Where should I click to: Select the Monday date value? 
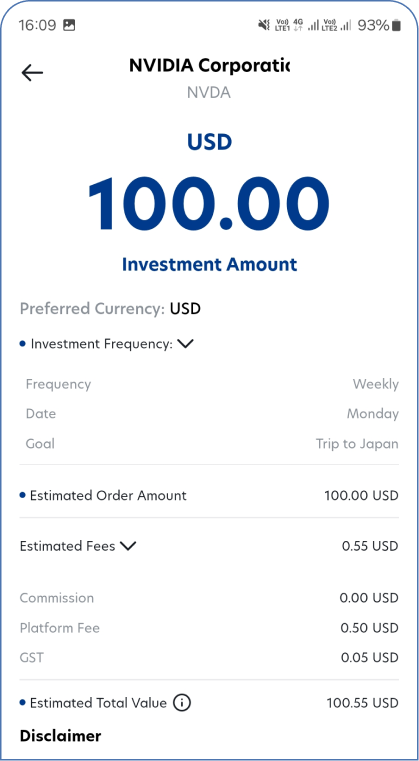(x=372, y=414)
